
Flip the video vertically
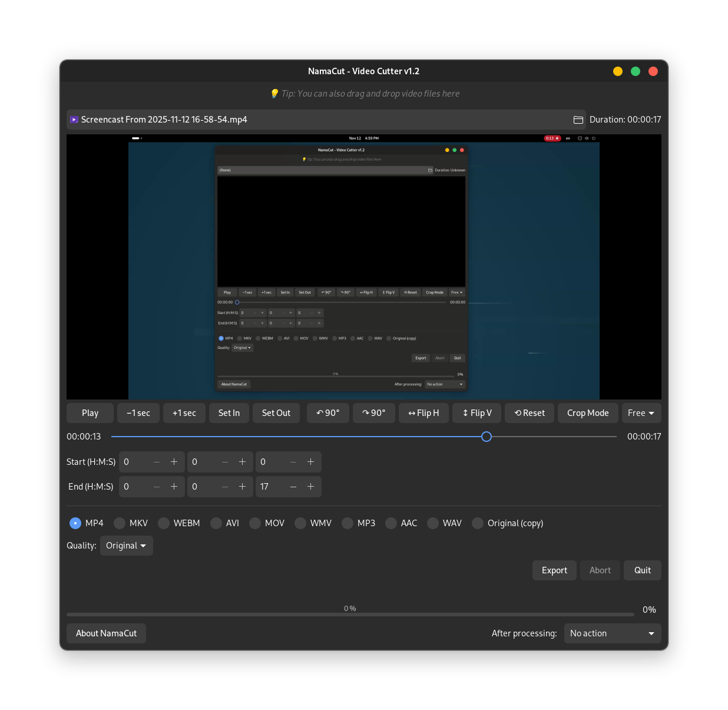(x=477, y=413)
